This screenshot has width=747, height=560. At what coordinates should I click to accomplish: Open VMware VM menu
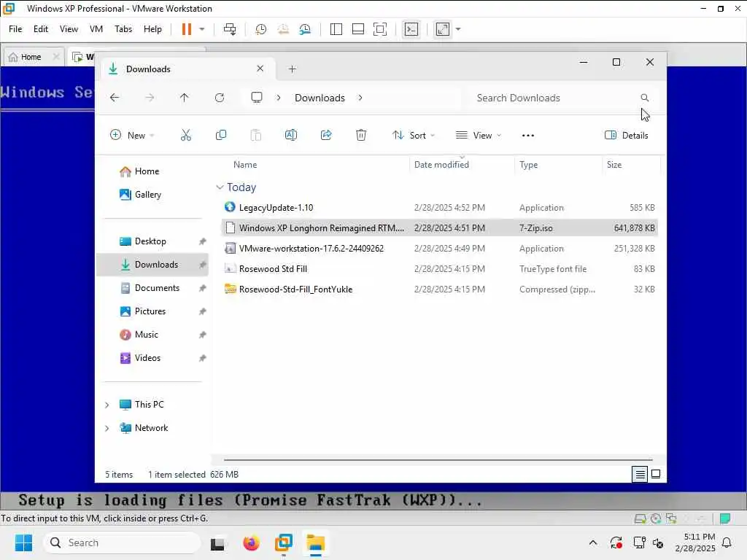pyautogui.click(x=96, y=29)
